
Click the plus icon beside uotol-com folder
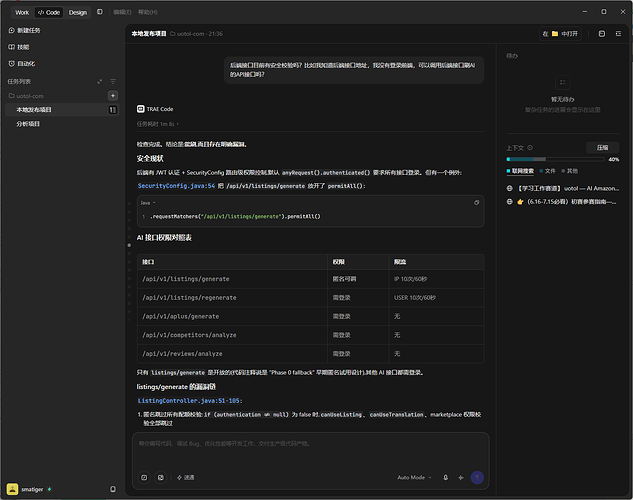click(x=113, y=96)
